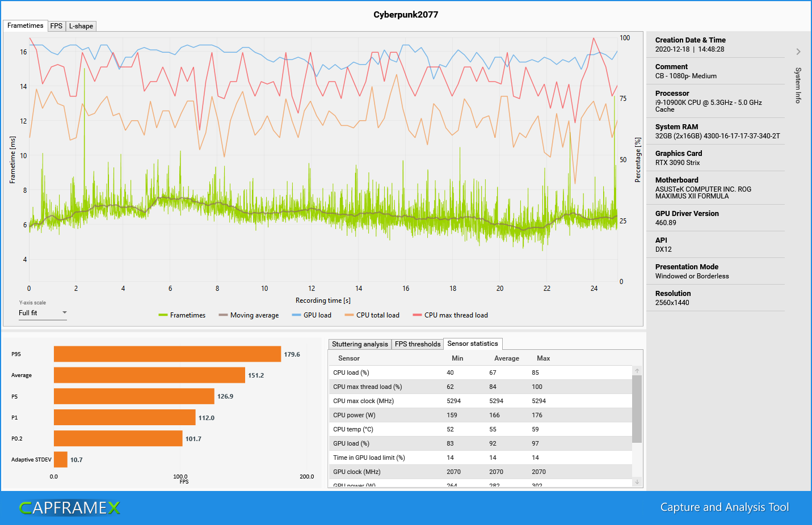
Task: Click the Recording time [s] axis label
Action: tap(323, 300)
